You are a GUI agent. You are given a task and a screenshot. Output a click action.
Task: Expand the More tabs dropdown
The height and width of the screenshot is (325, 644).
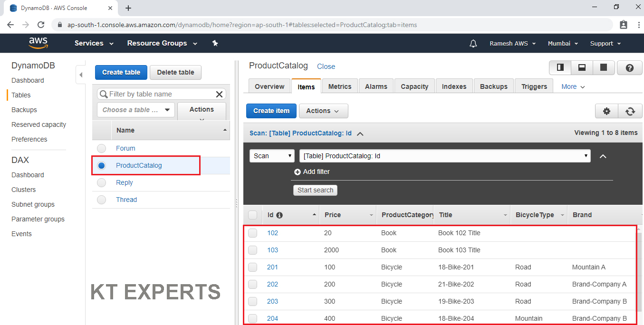pyautogui.click(x=573, y=87)
